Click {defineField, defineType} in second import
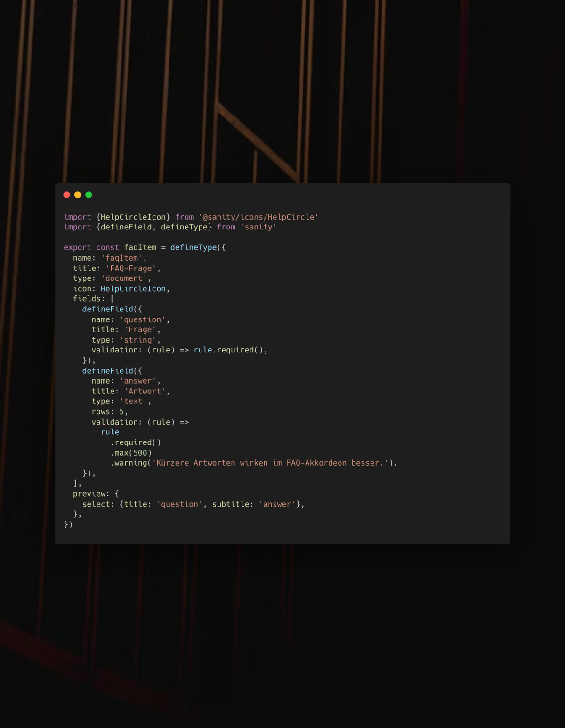 154,227
